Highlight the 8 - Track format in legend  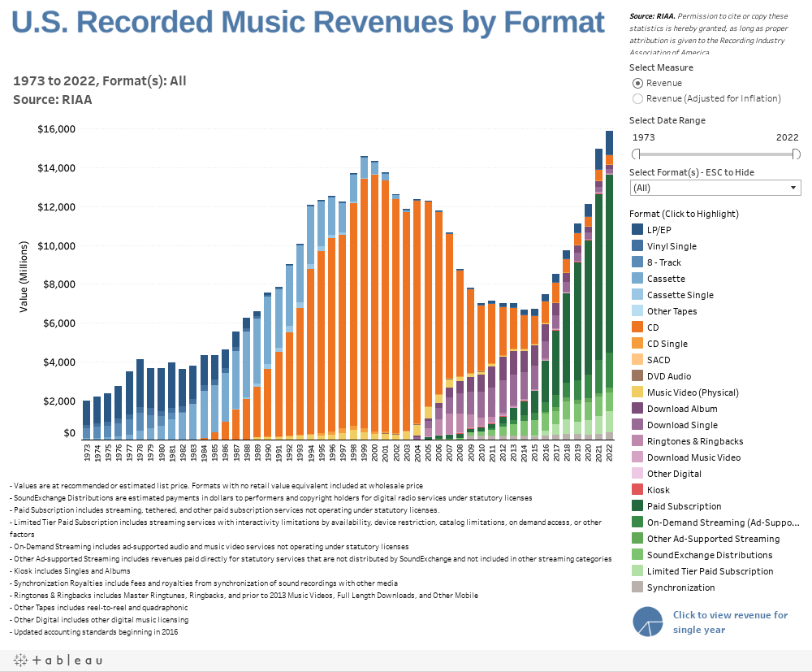pos(638,262)
